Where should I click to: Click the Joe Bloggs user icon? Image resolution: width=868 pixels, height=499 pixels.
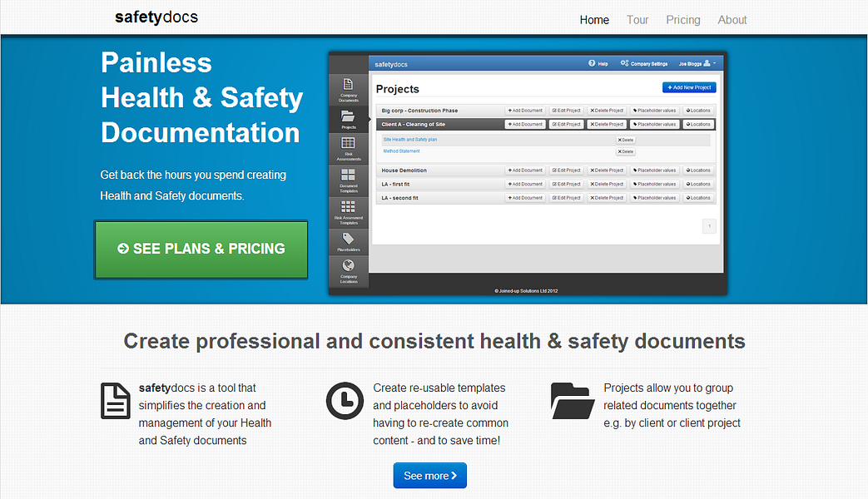[707, 63]
